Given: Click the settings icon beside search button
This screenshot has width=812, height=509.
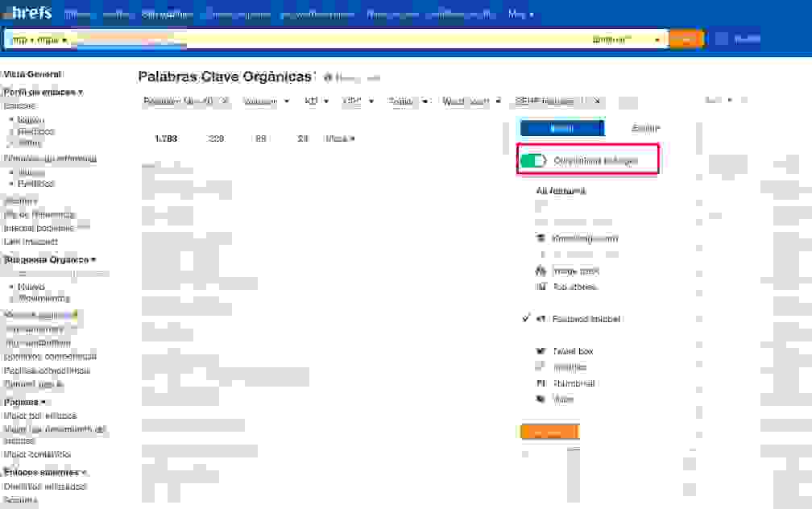Looking at the screenshot, I should pyautogui.click(x=722, y=39).
